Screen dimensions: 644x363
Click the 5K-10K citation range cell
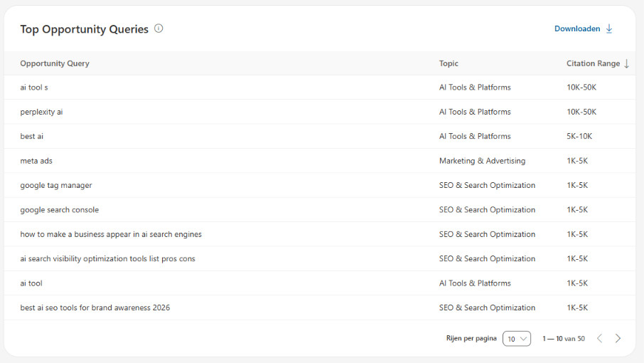pyautogui.click(x=579, y=136)
